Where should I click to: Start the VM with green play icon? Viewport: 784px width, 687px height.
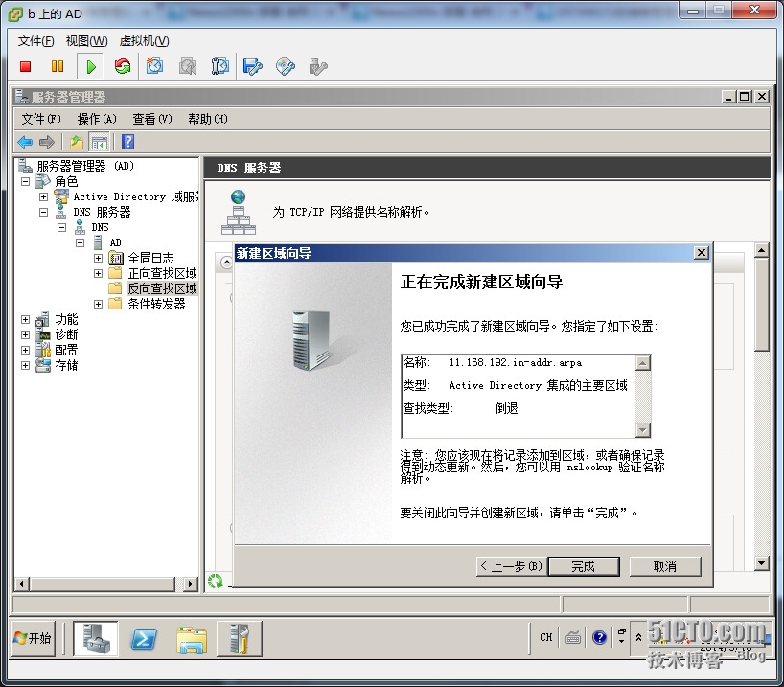(x=90, y=66)
